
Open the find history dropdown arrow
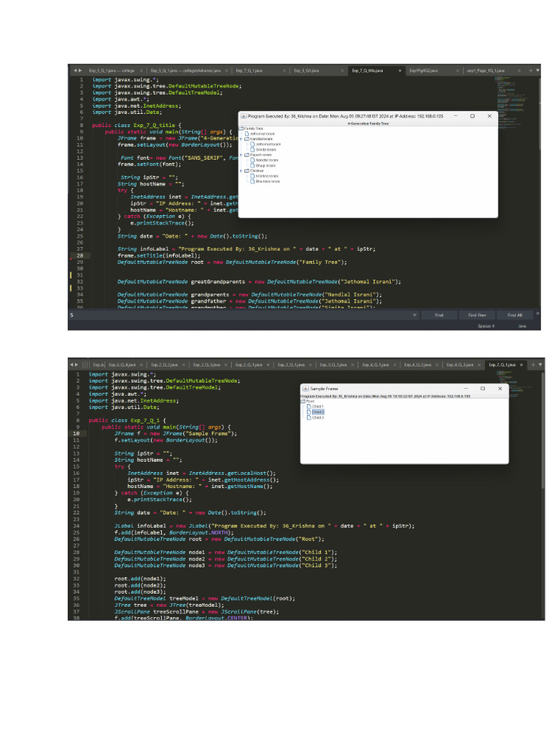tap(414, 315)
